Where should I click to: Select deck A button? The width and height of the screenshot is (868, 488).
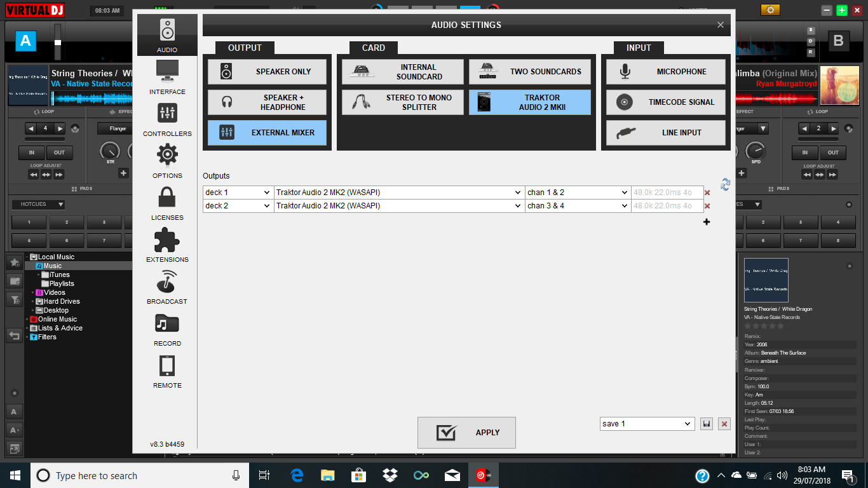click(x=25, y=41)
